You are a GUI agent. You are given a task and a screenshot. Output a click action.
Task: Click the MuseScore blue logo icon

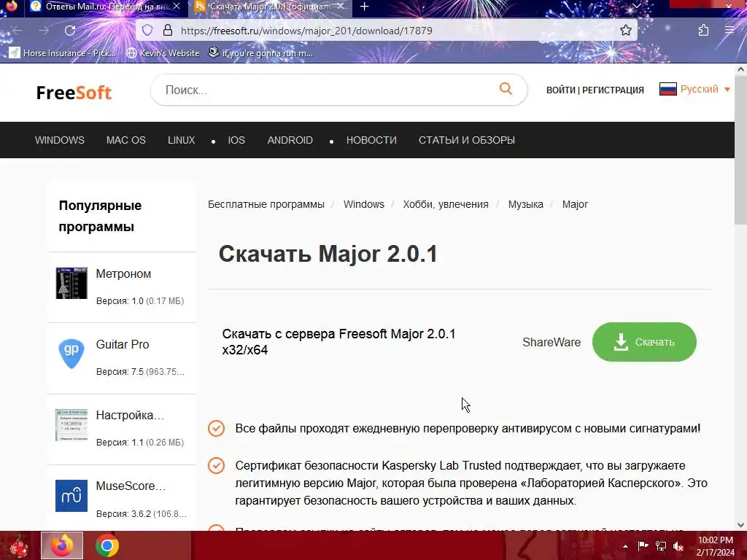click(x=71, y=496)
